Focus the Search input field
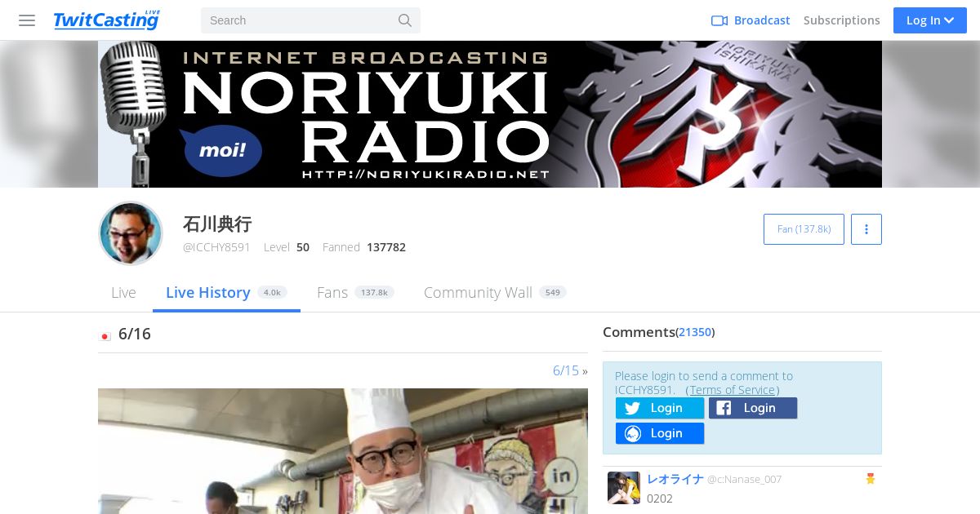This screenshot has height=514, width=980. 310,20
